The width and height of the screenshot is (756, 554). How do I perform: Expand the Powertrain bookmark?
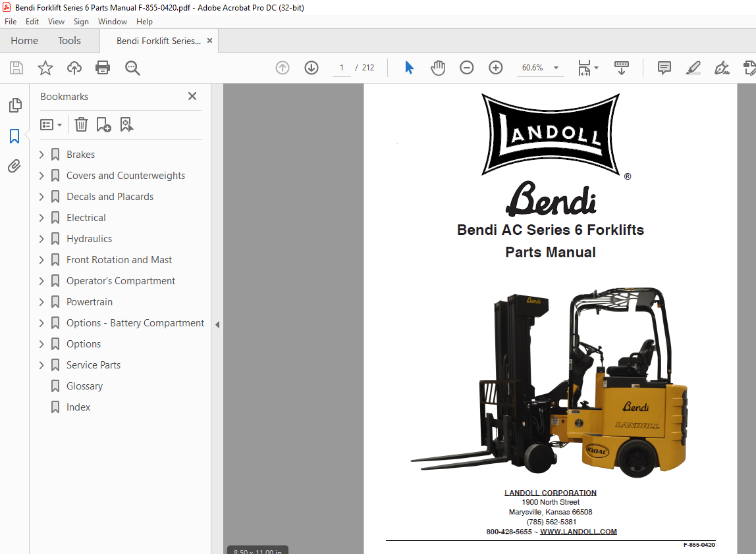coord(41,302)
